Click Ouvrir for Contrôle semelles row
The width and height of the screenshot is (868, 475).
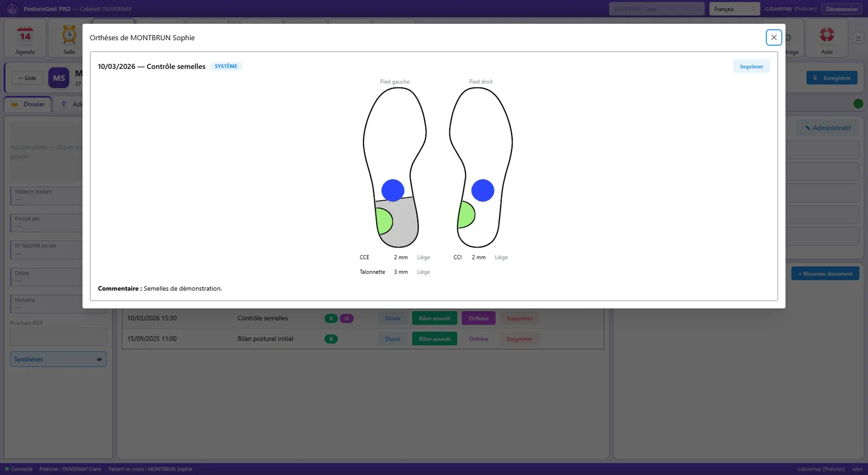393,319
